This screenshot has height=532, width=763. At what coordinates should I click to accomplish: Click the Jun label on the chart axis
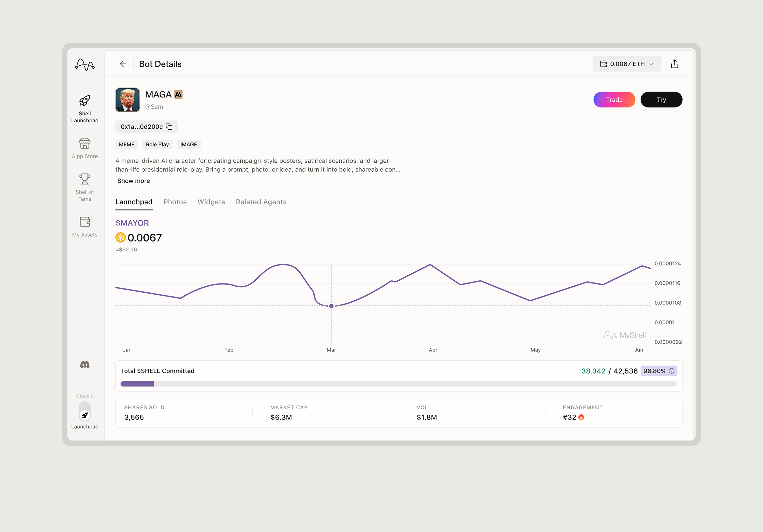pos(638,350)
